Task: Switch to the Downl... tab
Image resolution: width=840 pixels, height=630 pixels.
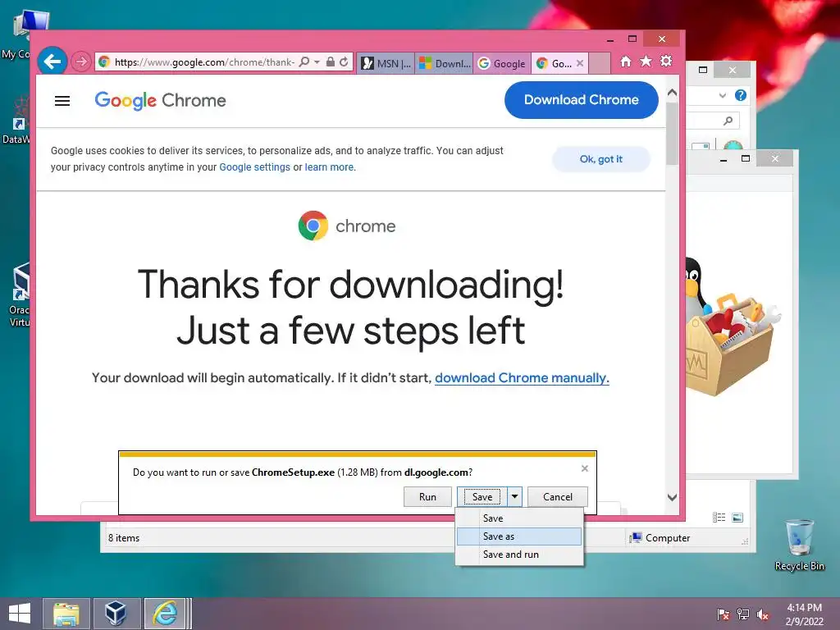Action: (x=444, y=63)
